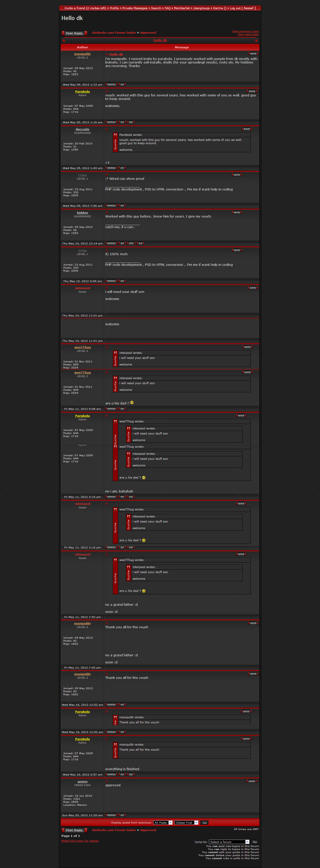
Task: Open Memberlist from the top menu
Action: 182,8
